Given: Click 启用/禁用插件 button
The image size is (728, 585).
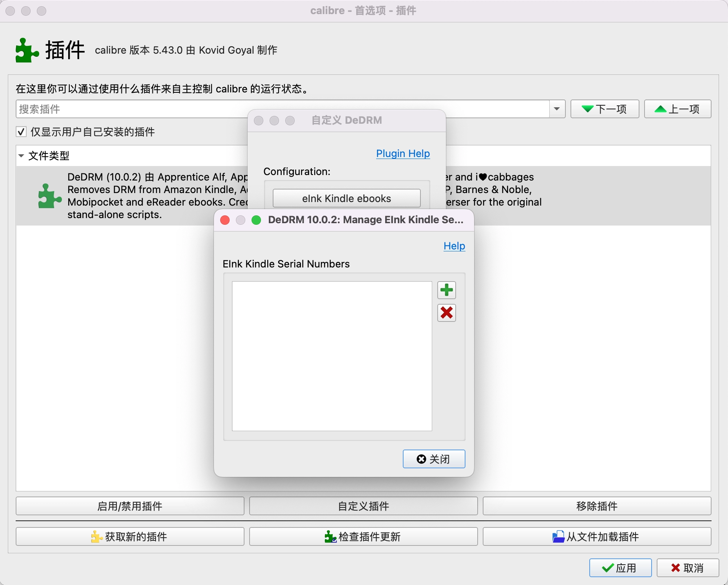Looking at the screenshot, I should point(130,506).
